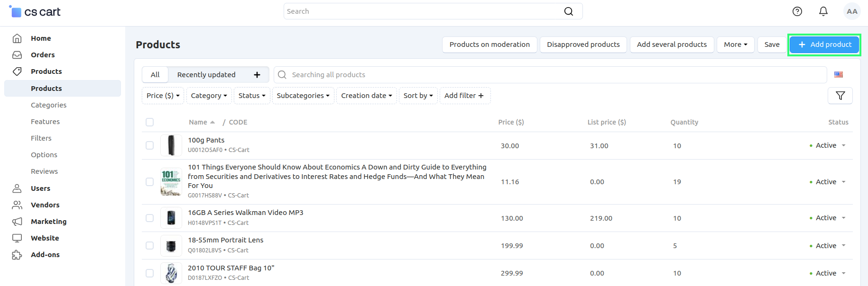
Task: Open the notifications bell
Action: pos(823,11)
